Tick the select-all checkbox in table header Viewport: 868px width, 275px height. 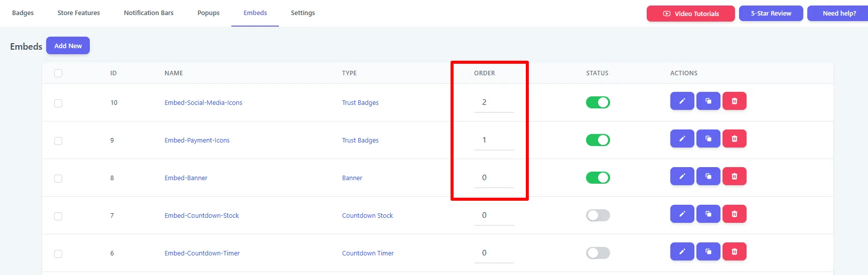pyautogui.click(x=58, y=73)
